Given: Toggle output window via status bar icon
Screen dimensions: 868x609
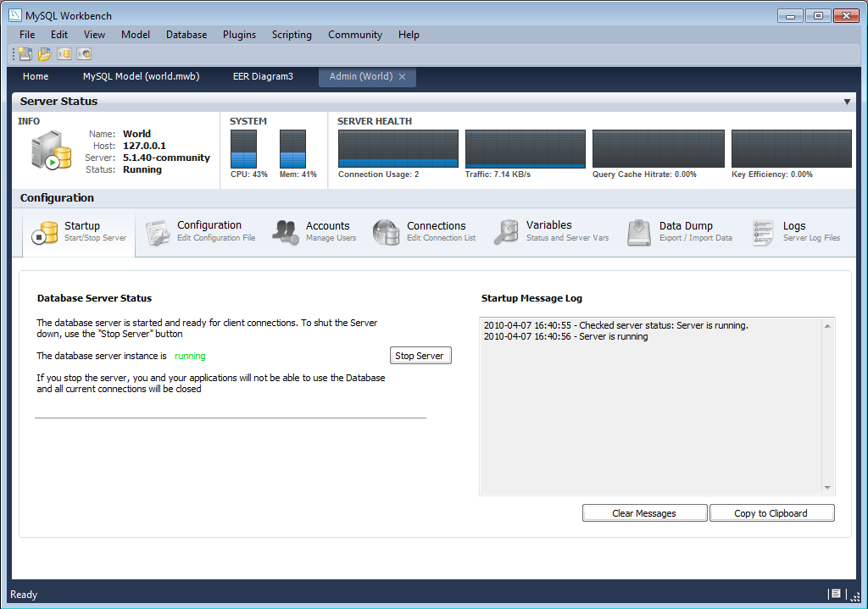Looking at the screenshot, I should click(x=837, y=594).
